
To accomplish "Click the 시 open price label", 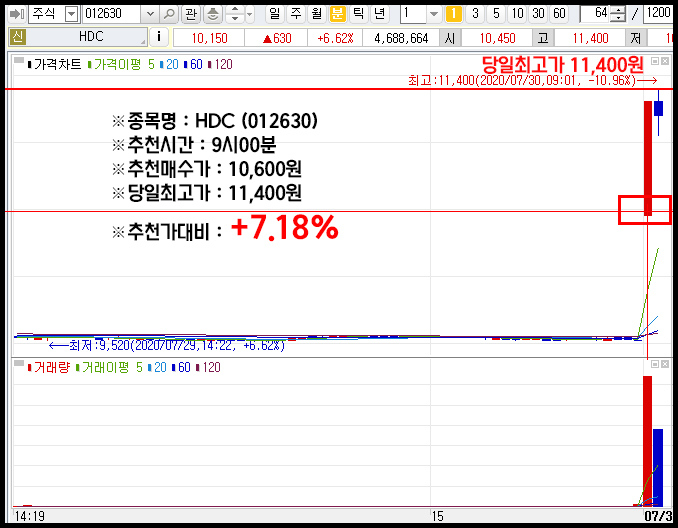I will 450,38.
